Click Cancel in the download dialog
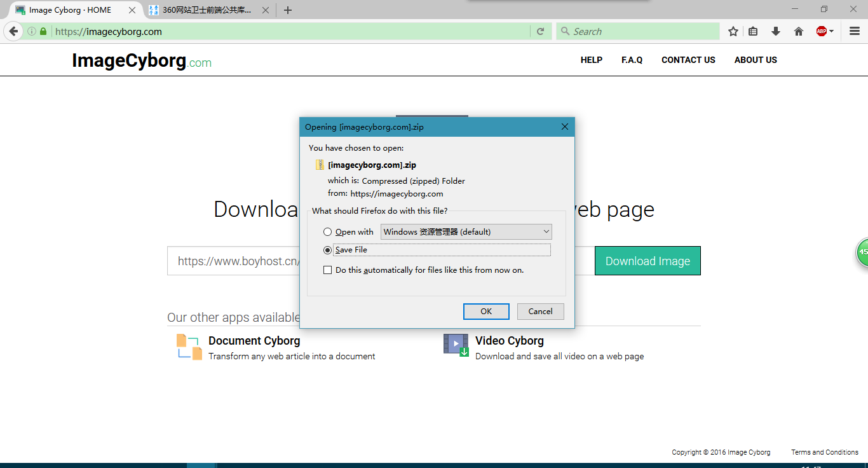The image size is (868, 468). pyautogui.click(x=540, y=312)
